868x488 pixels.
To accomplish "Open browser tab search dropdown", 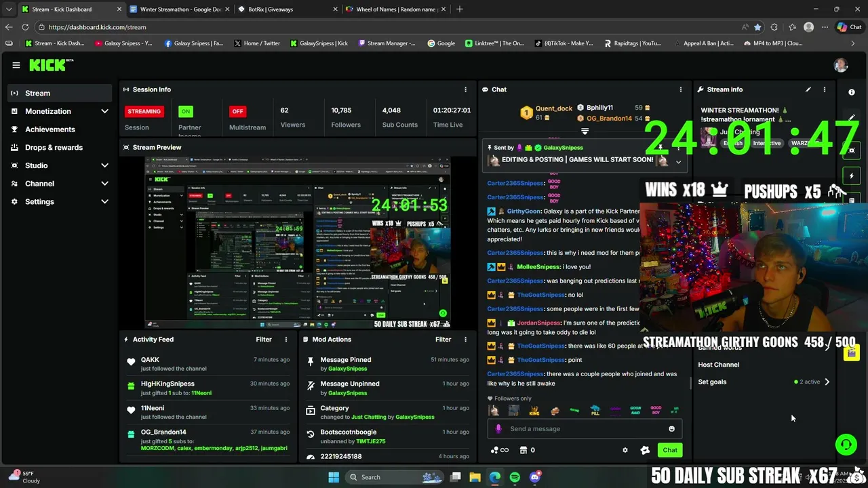I will tap(9, 9).
